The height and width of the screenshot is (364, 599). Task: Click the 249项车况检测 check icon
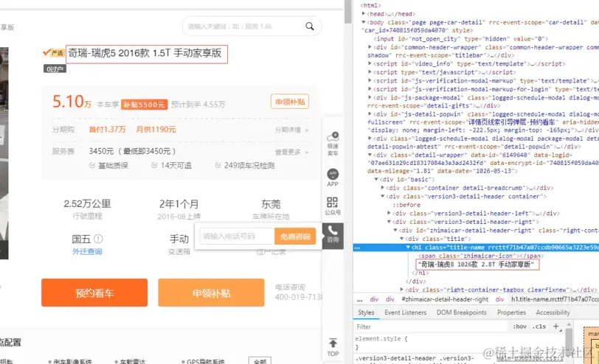click(x=218, y=165)
